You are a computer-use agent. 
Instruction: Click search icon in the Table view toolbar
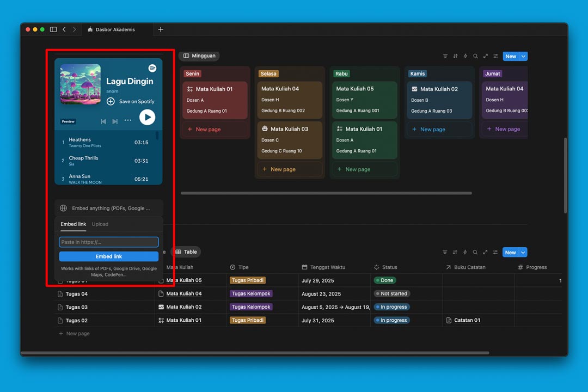click(x=475, y=253)
